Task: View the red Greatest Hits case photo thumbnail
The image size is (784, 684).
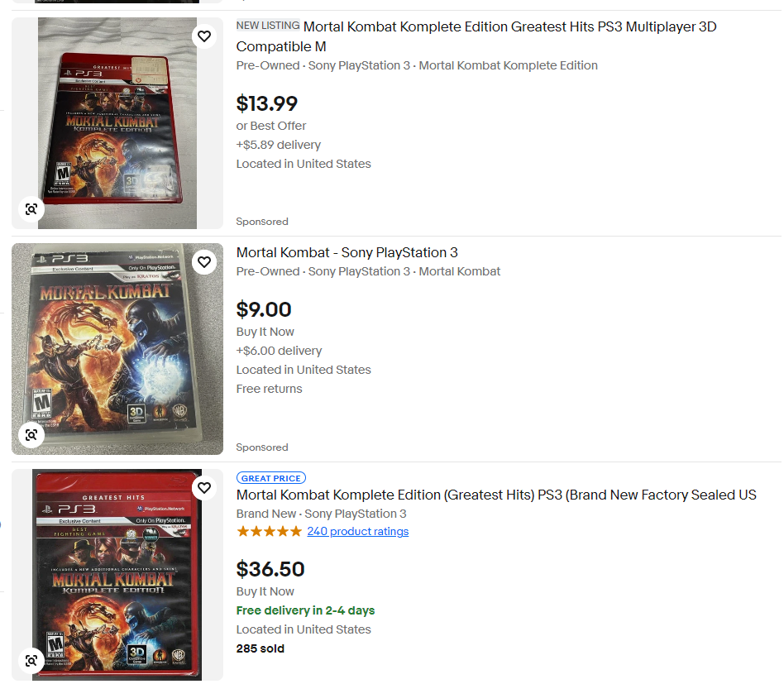Action: click(117, 123)
